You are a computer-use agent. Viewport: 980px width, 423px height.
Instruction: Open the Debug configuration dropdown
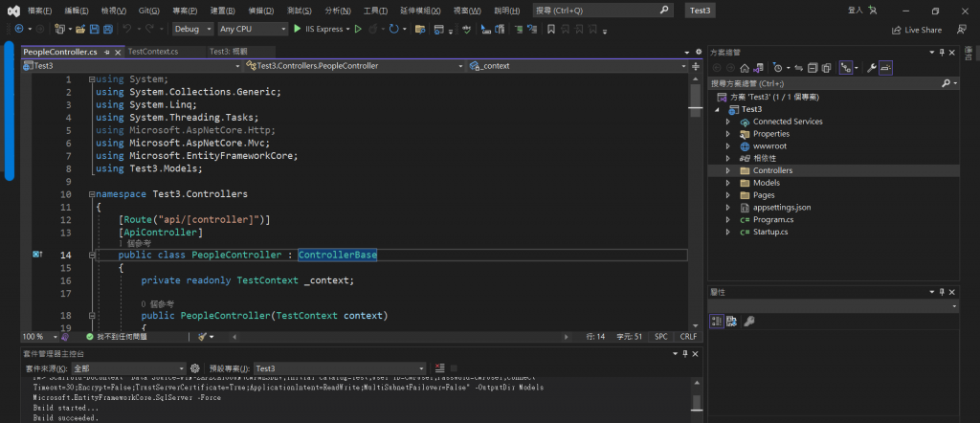[192, 30]
